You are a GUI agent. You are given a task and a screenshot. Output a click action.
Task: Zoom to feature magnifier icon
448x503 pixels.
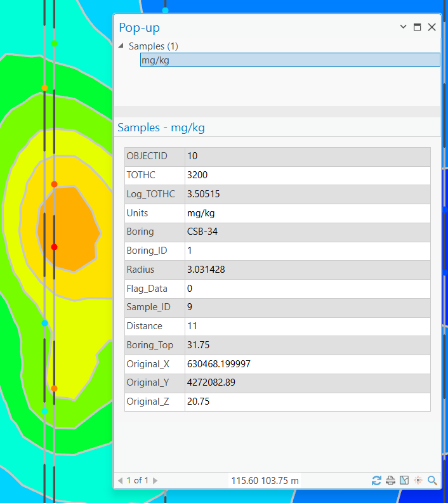[432, 480]
